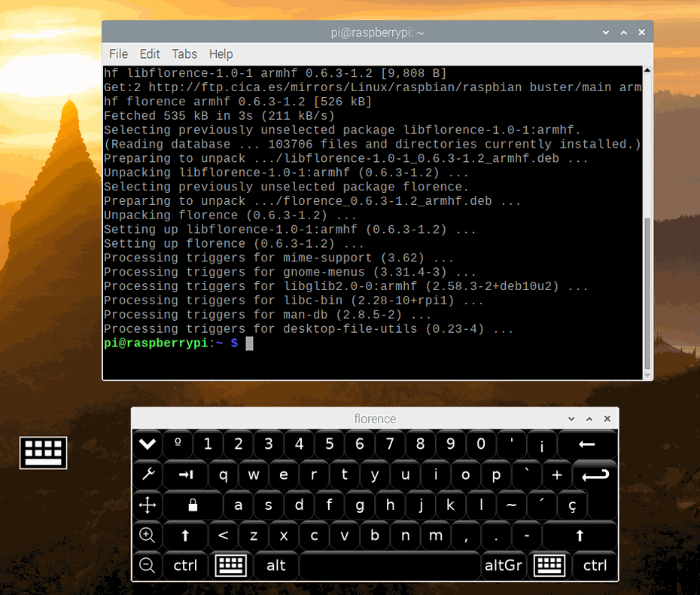This screenshot has width=700, height=595.
Task: Toggle the altGr modifier key
Action: coord(504,566)
